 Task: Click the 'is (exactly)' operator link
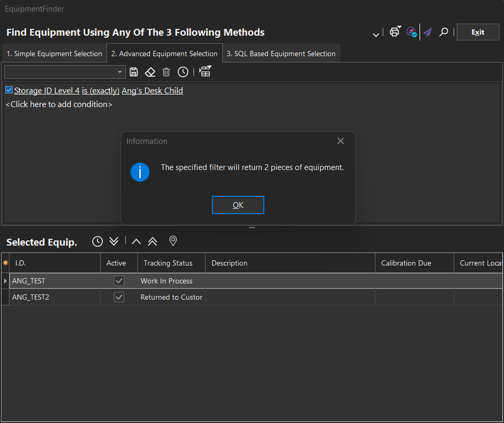[101, 90]
